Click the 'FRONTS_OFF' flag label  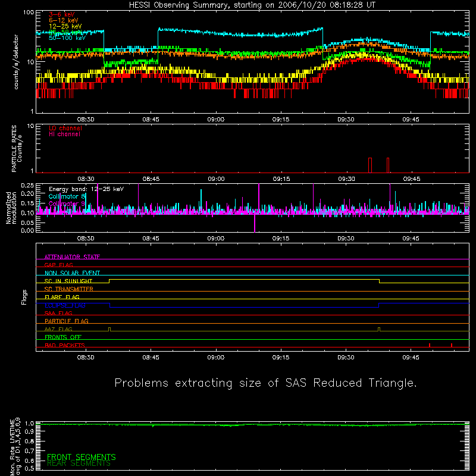(x=63, y=337)
